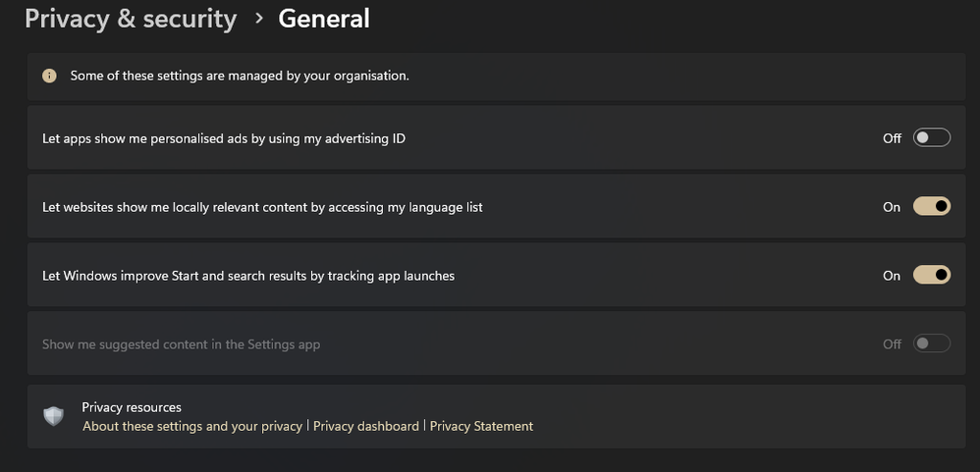Open the Privacy Statement link
The width and height of the screenshot is (980, 472).
pyautogui.click(x=481, y=426)
